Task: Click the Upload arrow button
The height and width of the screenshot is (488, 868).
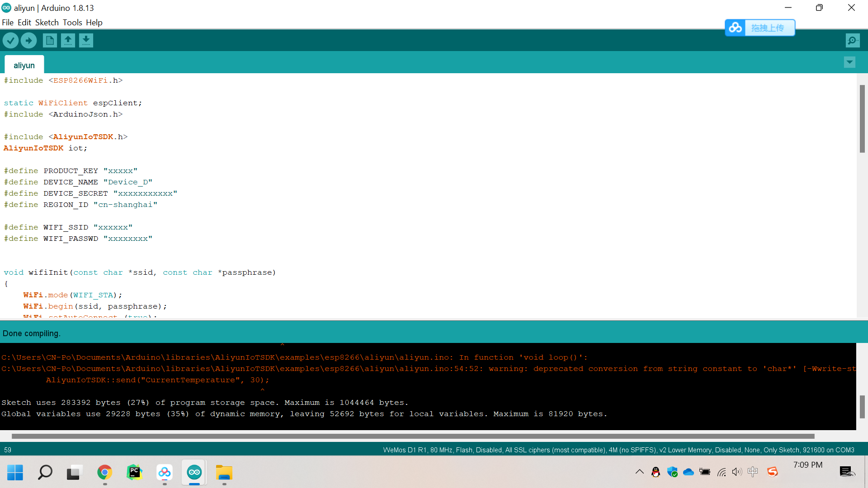Action: (28, 41)
